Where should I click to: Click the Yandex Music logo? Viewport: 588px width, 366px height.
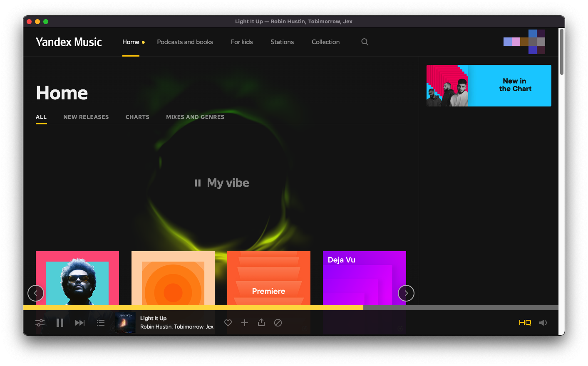[69, 42]
